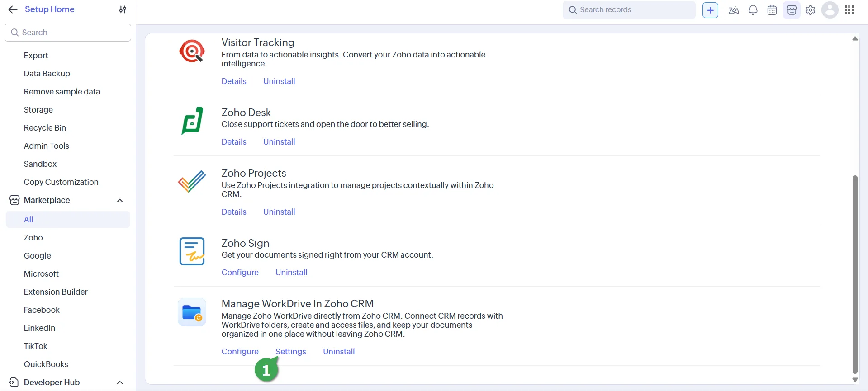Image resolution: width=868 pixels, height=391 pixels.
Task: Click the vertical scrollbar thumb
Action: click(855, 274)
